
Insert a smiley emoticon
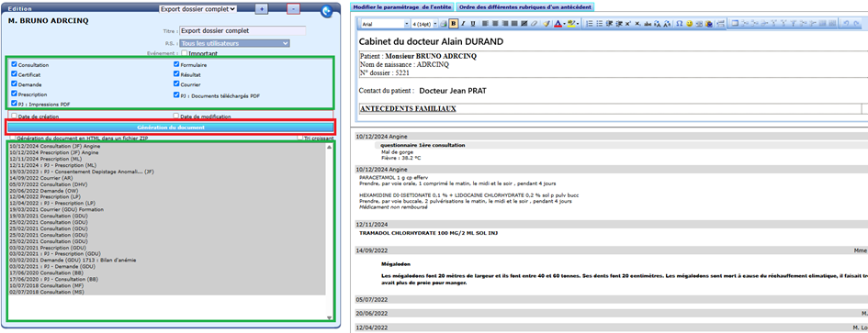click(689, 24)
